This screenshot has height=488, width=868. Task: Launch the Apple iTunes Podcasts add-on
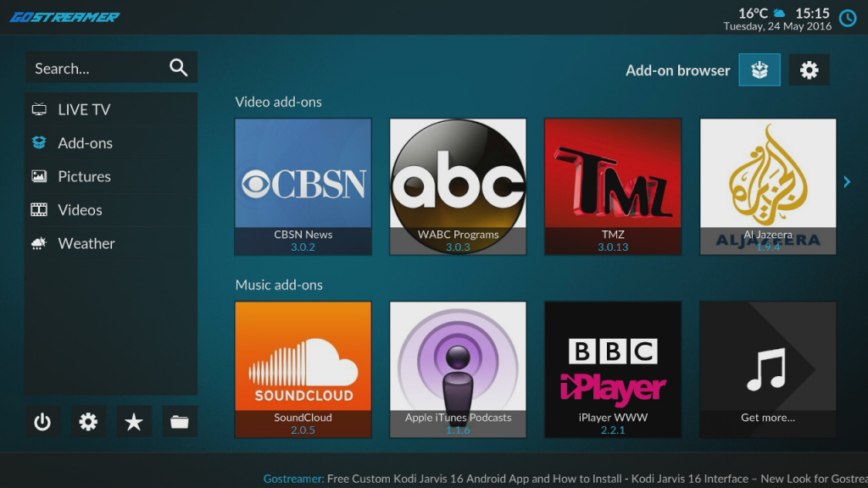coord(458,369)
